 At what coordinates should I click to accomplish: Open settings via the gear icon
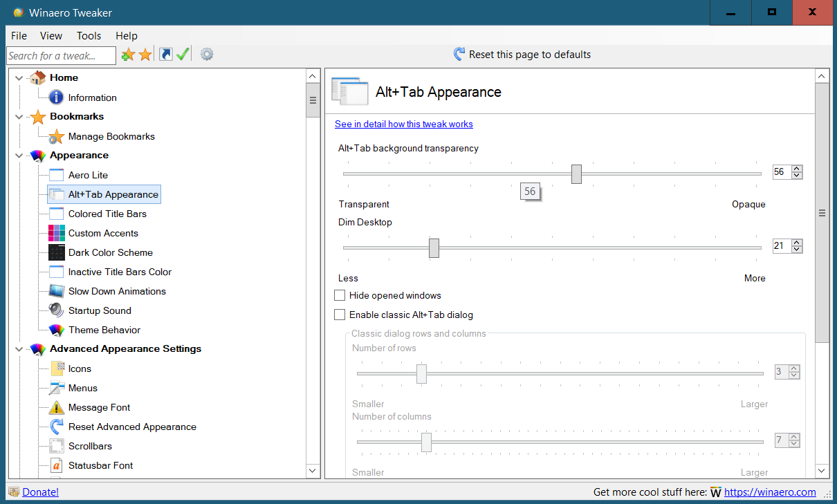click(207, 55)
